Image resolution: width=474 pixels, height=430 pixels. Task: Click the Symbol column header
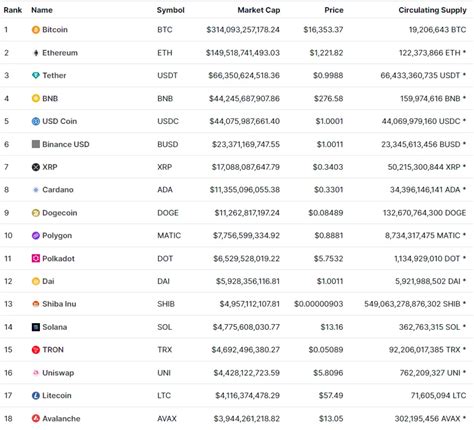[170, 10]
